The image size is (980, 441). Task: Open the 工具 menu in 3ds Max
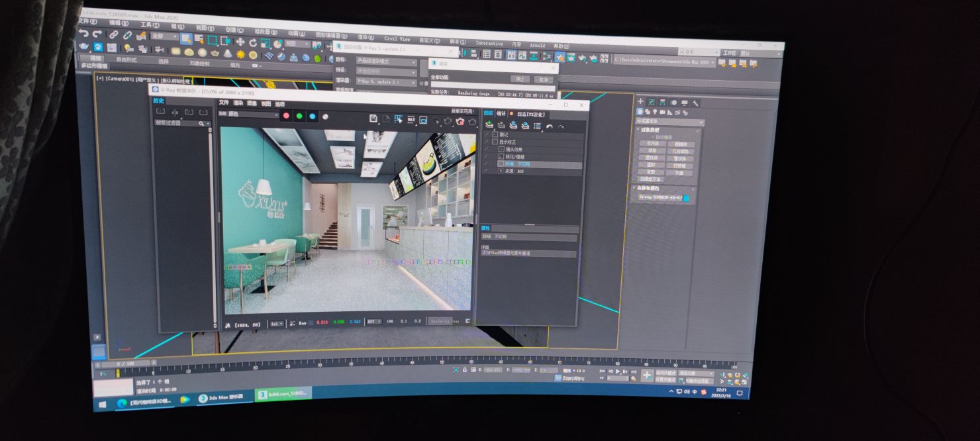pos(150,24)
